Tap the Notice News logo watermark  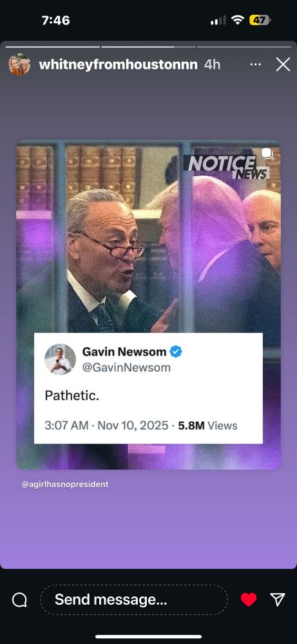click(x=227, y=167)
